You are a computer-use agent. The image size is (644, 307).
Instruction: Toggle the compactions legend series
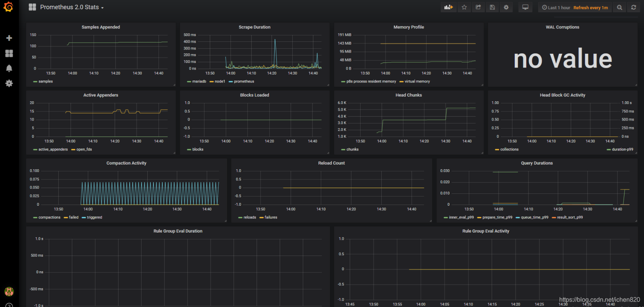pos(49,217)
